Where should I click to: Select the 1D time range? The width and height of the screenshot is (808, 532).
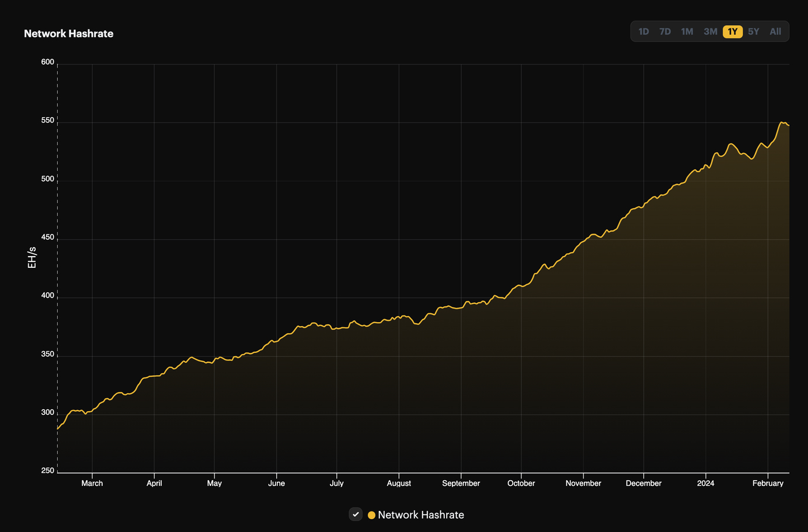pyautogui.click(x=643, y=32)
